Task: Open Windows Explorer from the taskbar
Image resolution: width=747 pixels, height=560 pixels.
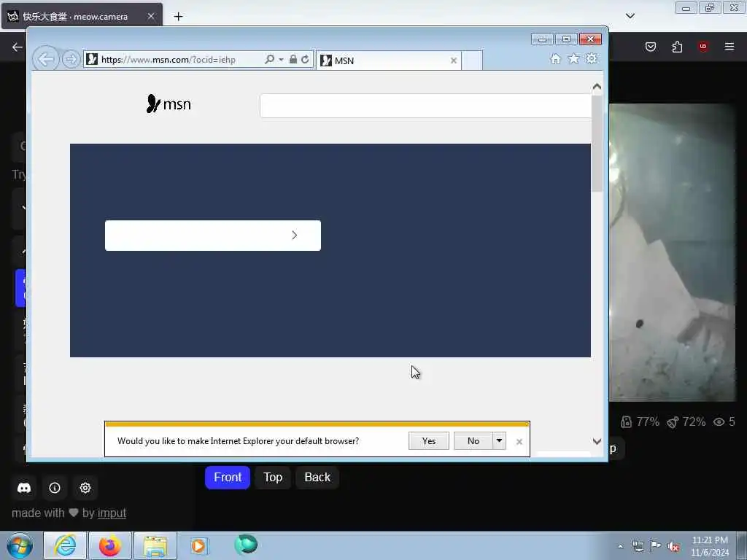Action: [155, 545]
